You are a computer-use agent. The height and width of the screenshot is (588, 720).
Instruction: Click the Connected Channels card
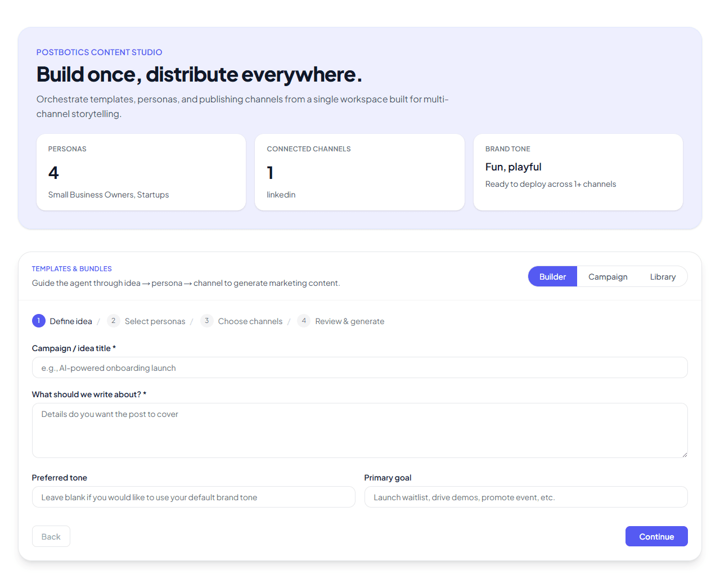point(359,172)
